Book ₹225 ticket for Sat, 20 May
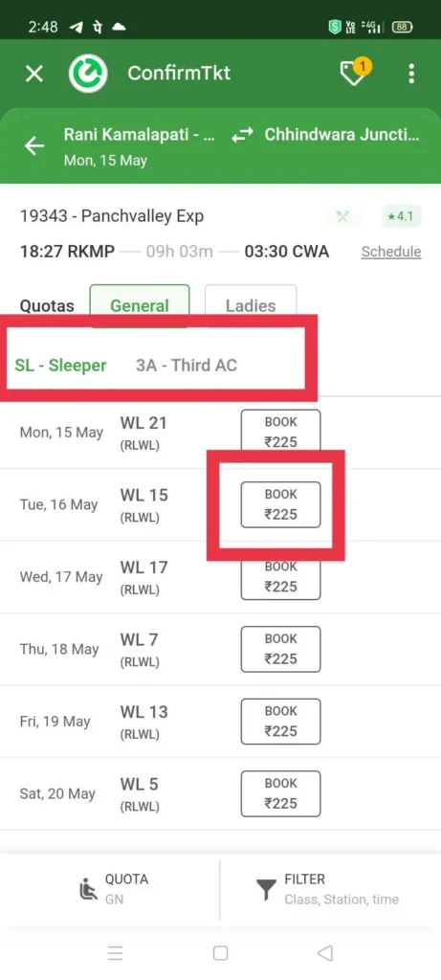This screenshot has height=980, width=441. [x=281, y=793]
